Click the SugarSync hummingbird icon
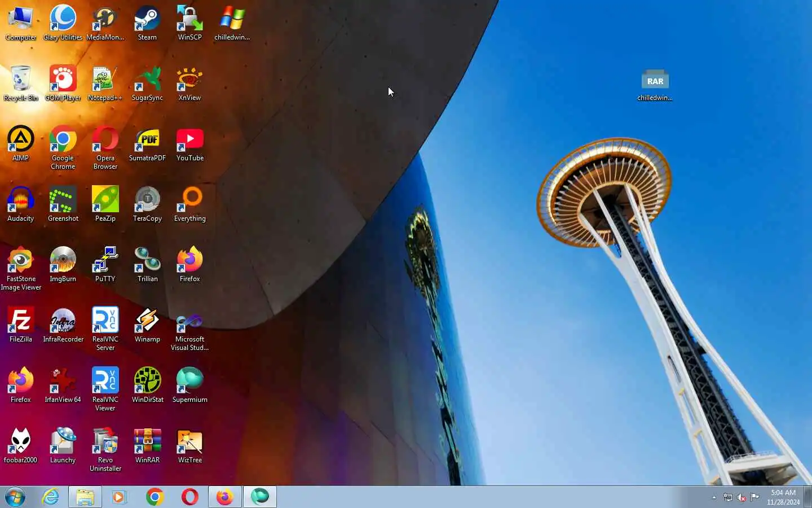812x508 pixels. click(147, 83)
